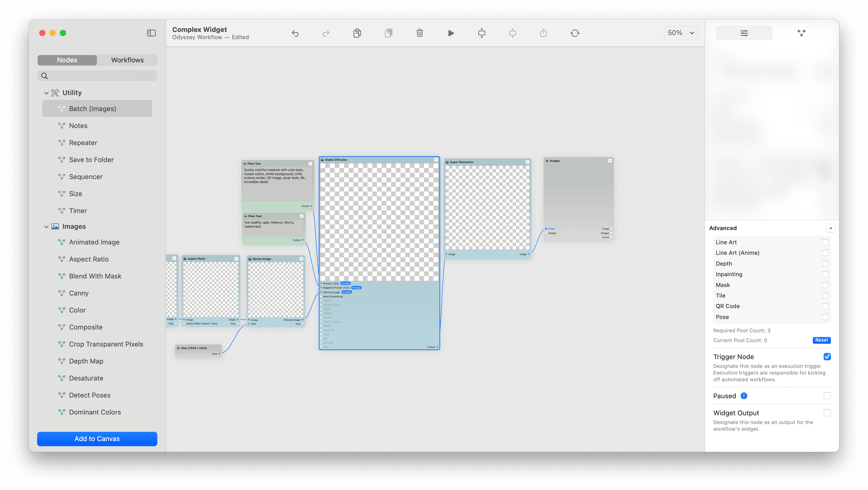Select the Animated Image node item
This screenshot has height=490, width=868.
(x=97, y=242)
